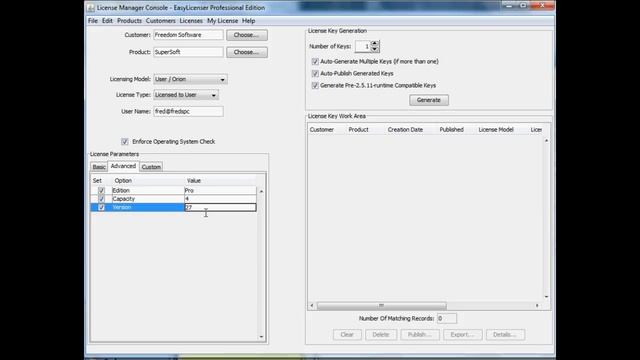The height and width of the screenshot is (360, 640).
Task: Click the Publish button
Action: tap(420, 335)
